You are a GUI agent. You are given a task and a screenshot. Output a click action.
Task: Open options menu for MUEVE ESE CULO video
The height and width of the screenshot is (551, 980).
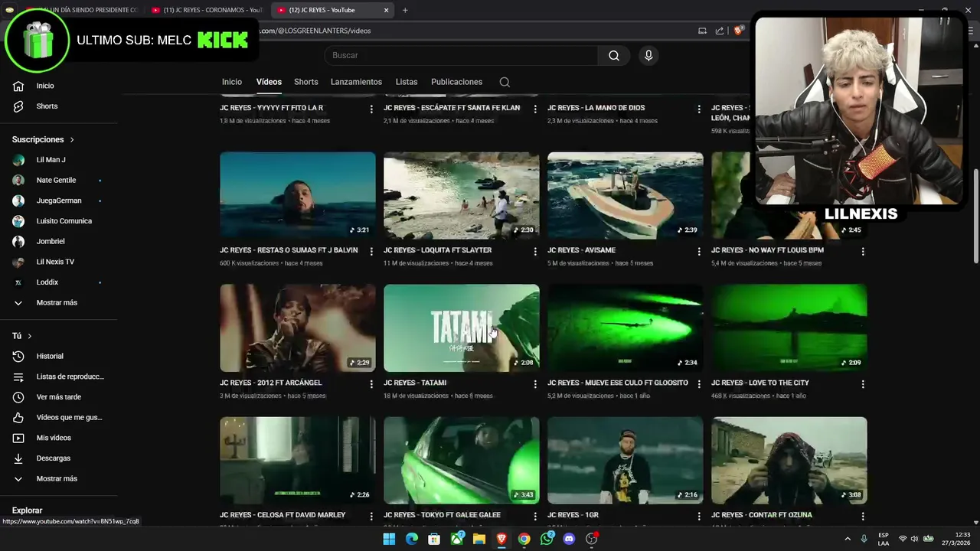[699, 383]
